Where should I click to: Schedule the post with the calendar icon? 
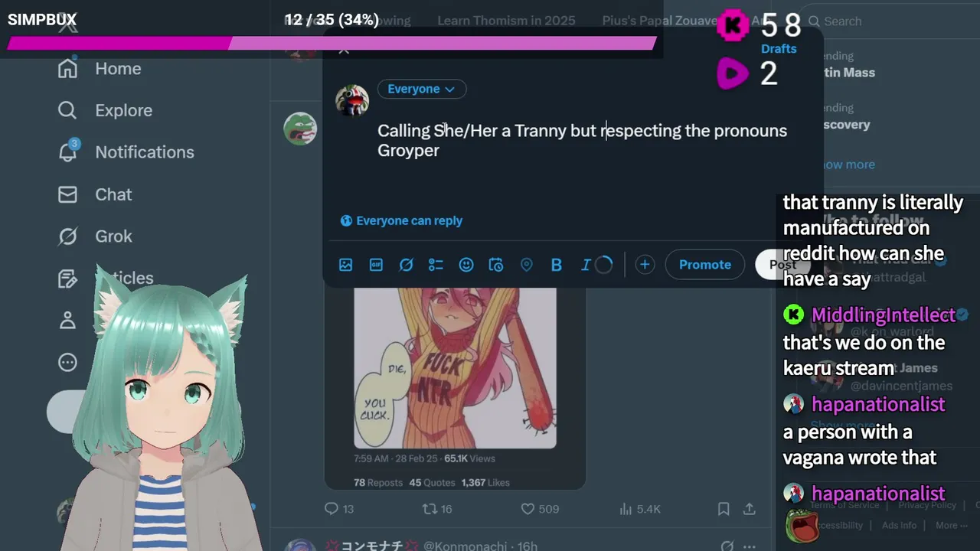click(496, 265)
